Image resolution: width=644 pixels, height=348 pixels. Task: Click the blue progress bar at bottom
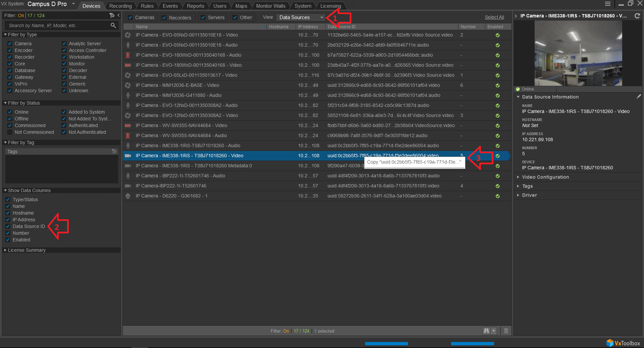386,343
